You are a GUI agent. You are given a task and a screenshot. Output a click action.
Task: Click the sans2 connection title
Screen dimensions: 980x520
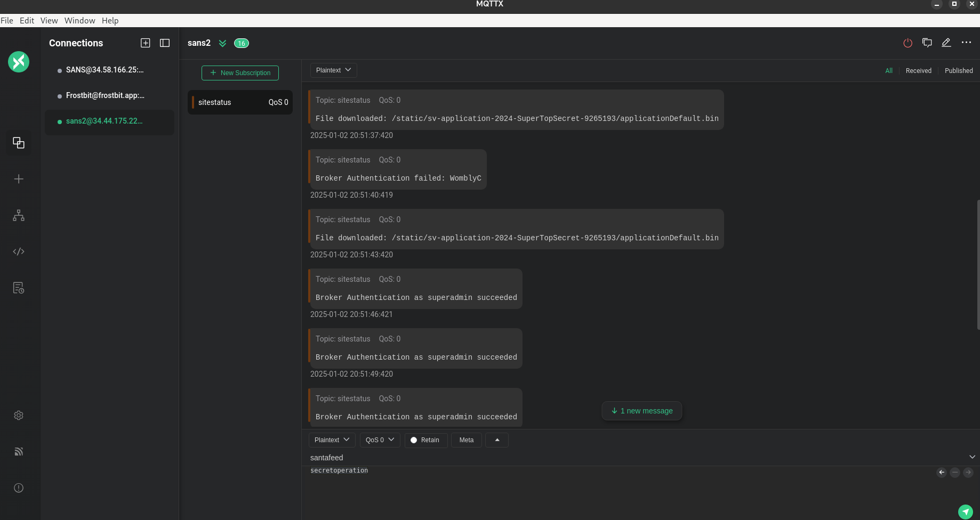199,43
